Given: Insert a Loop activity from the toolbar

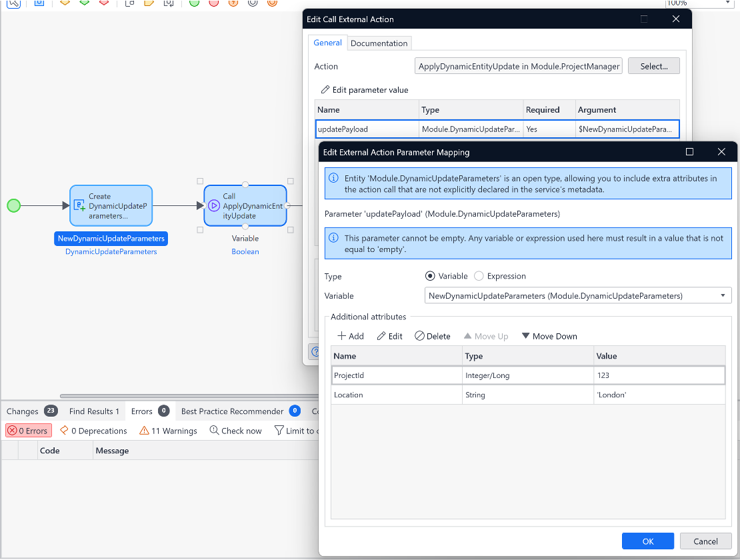Looking at the screenshot, I should tap(169, 3).
